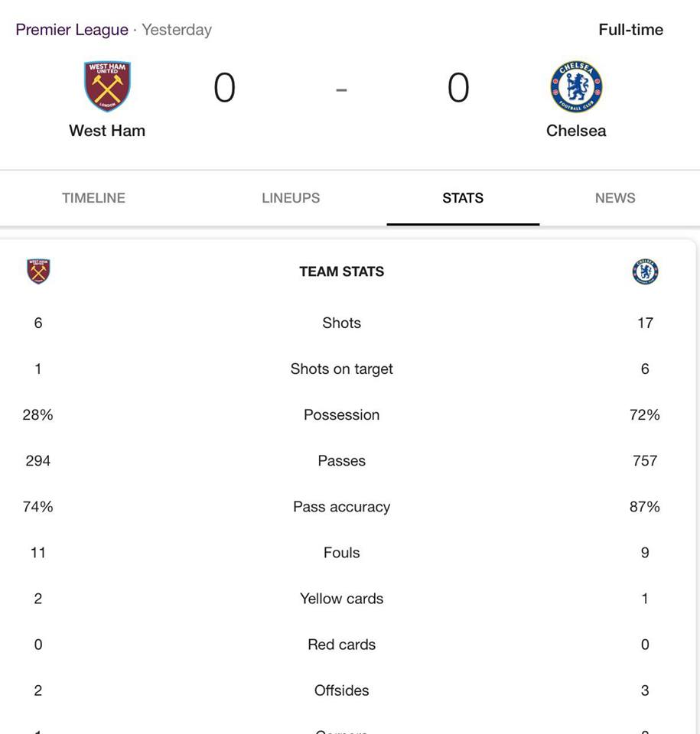Open the Premier League link
Viewport: 700px width, 734px height.
72,30
